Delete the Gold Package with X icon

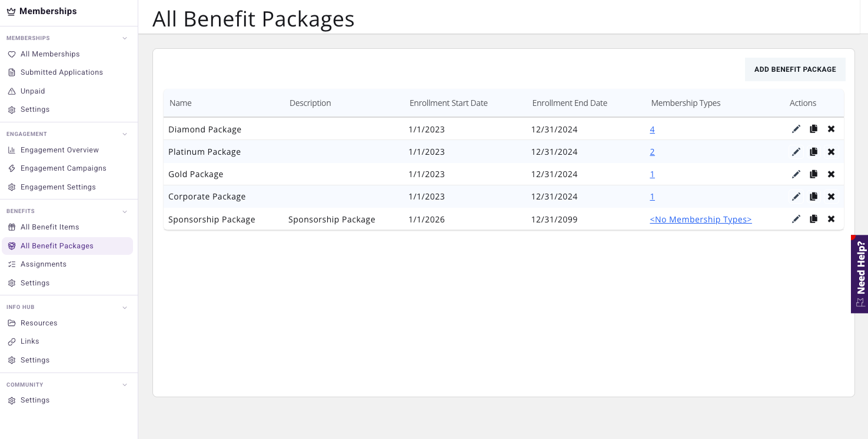[831, 174]
